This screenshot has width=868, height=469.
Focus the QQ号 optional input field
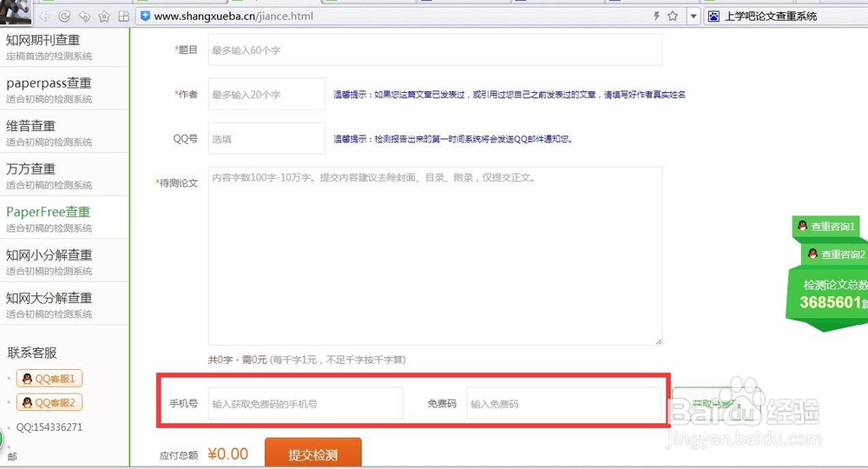pyautogui.click(x=266, y=138)
